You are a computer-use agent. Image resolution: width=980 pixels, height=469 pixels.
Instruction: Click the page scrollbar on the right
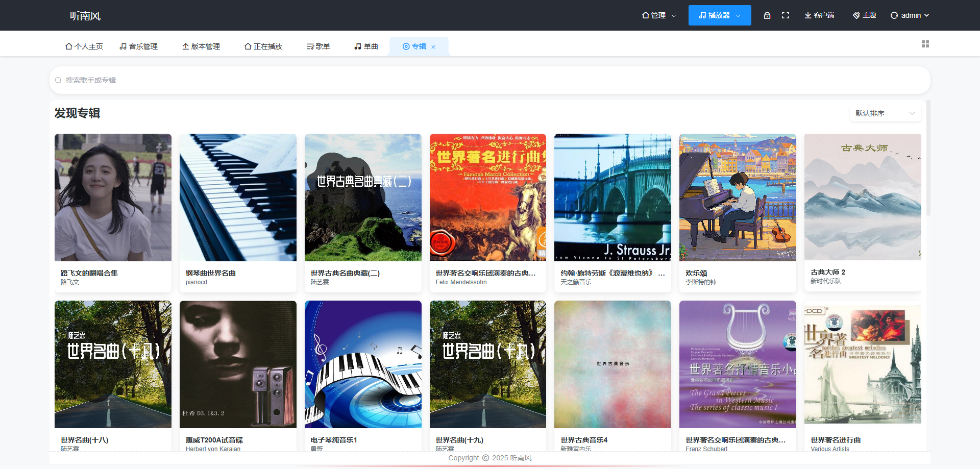(928, 158)
